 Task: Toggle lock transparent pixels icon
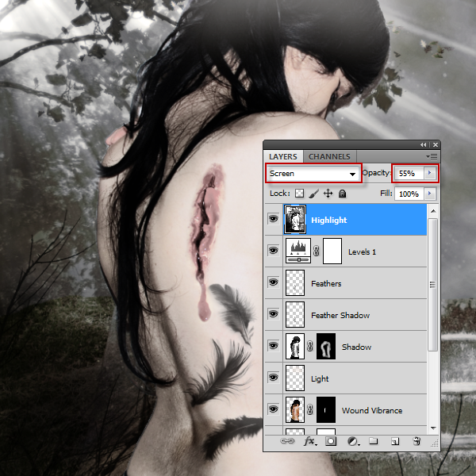299,194
